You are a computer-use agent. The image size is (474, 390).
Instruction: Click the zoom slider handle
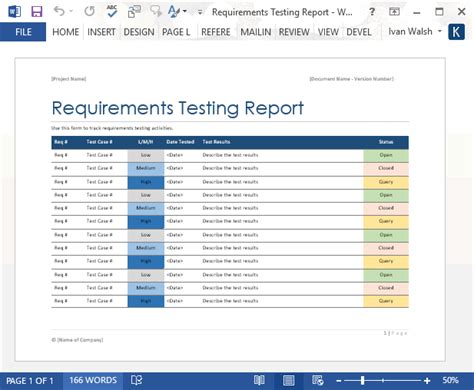(x=362, y=380)
